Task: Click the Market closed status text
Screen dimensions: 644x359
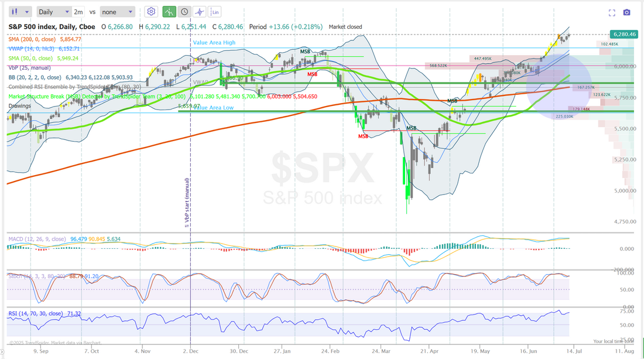Action: click(345, 27)
